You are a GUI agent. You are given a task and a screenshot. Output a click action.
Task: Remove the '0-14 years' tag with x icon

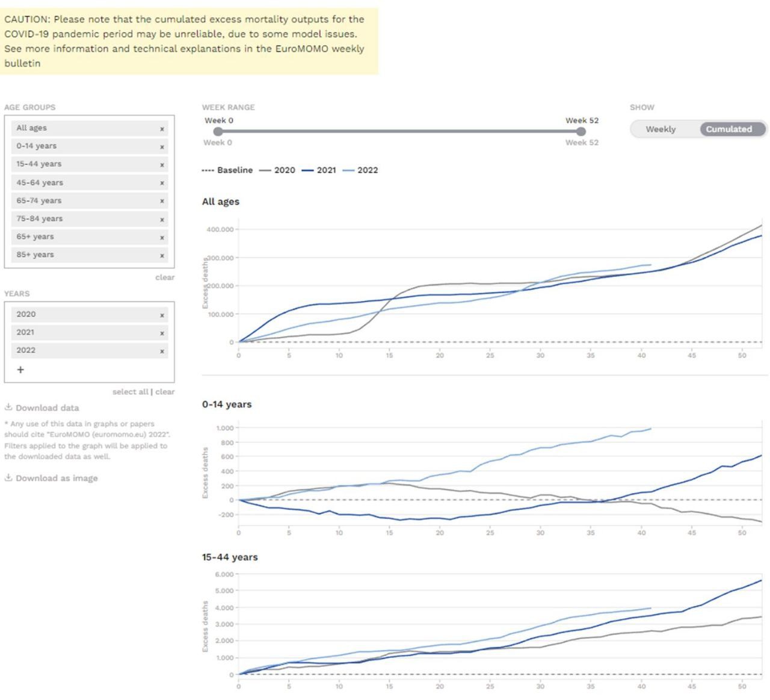tap(162, 147)
